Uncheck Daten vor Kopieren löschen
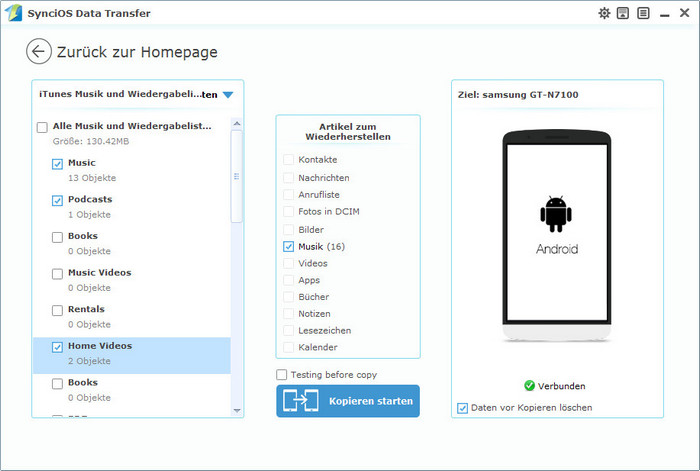Screen dimensions: 700x471 tap(462, 408)
